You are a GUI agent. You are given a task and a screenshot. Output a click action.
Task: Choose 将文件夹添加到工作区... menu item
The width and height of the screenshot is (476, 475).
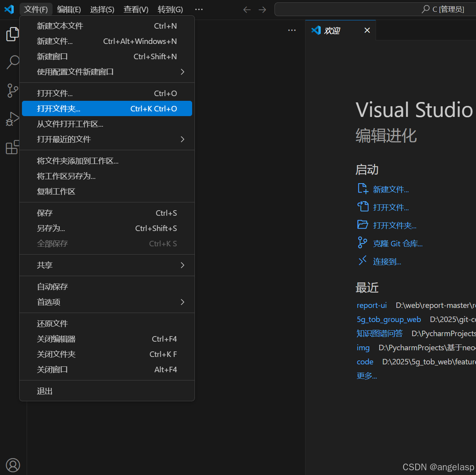(107, 161)
